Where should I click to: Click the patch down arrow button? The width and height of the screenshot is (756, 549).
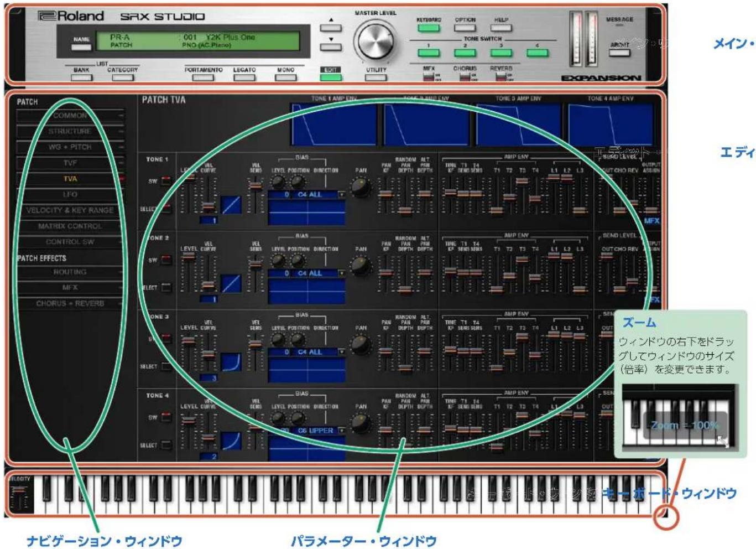pos(331,46)
